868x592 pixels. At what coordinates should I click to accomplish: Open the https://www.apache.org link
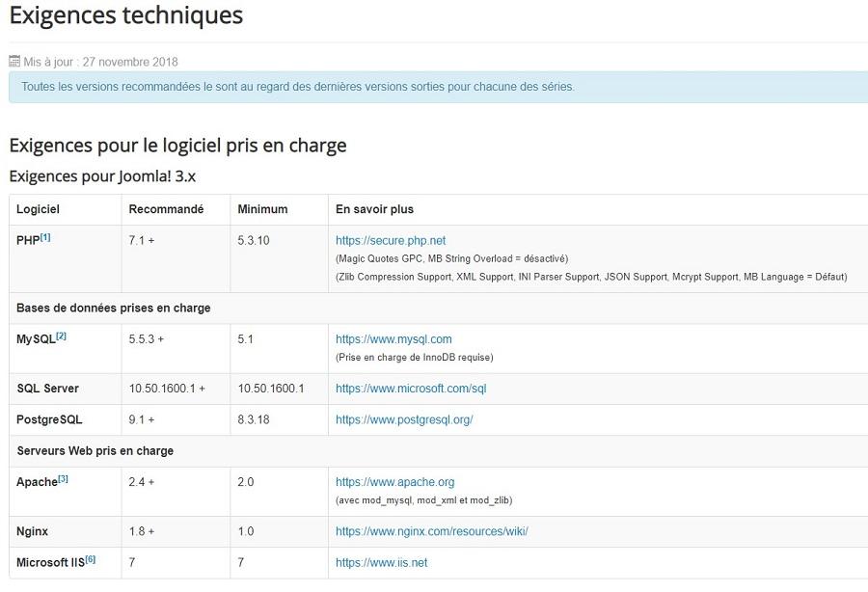pos(394,482)
